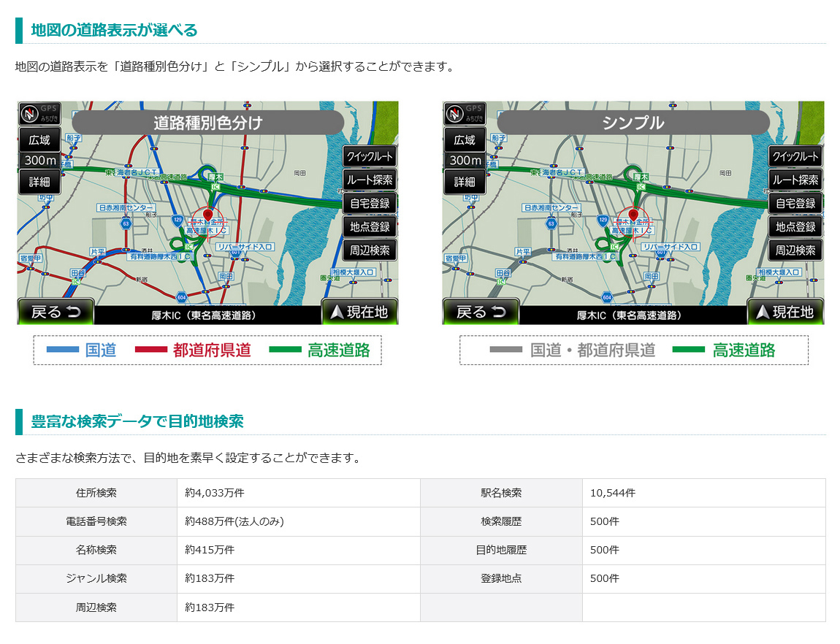Viewport: 840px width, 644px height.
Task: Click 日赤湘南センター label on left map
Action: 126,207
